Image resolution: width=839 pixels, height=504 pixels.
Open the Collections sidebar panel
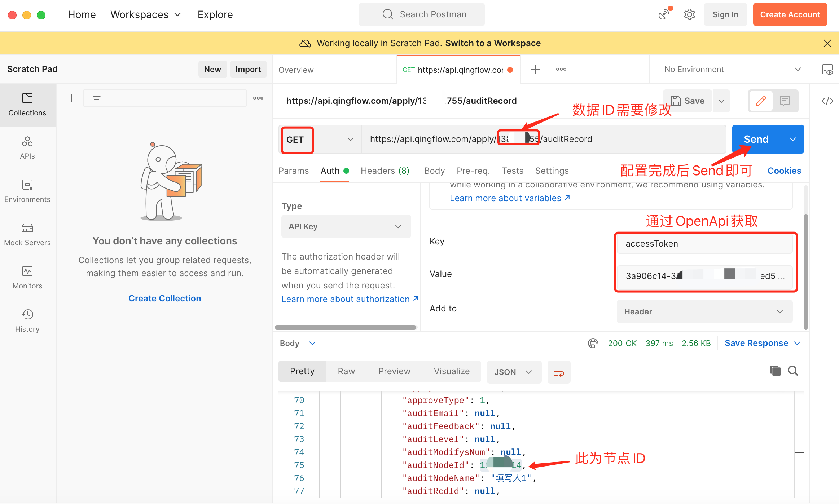click(x=27, y=105)
